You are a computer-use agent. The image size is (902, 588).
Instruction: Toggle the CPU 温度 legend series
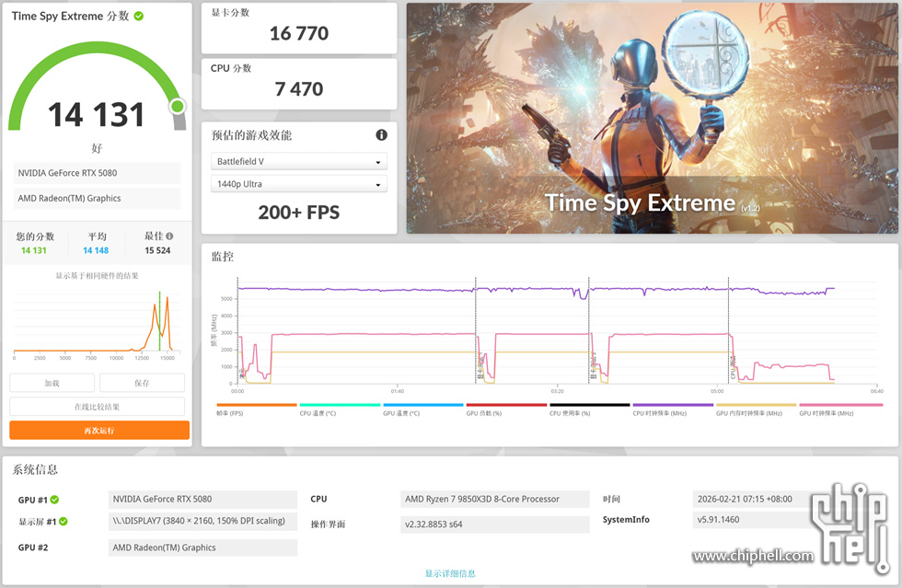pos(340,406)
